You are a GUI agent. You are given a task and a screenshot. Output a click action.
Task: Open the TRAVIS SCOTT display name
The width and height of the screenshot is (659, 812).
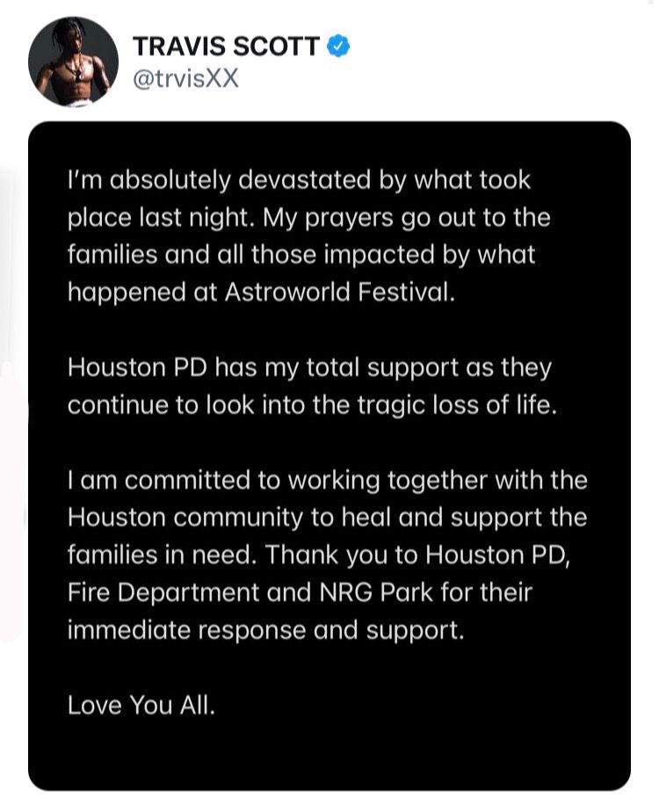coord(226,46)
